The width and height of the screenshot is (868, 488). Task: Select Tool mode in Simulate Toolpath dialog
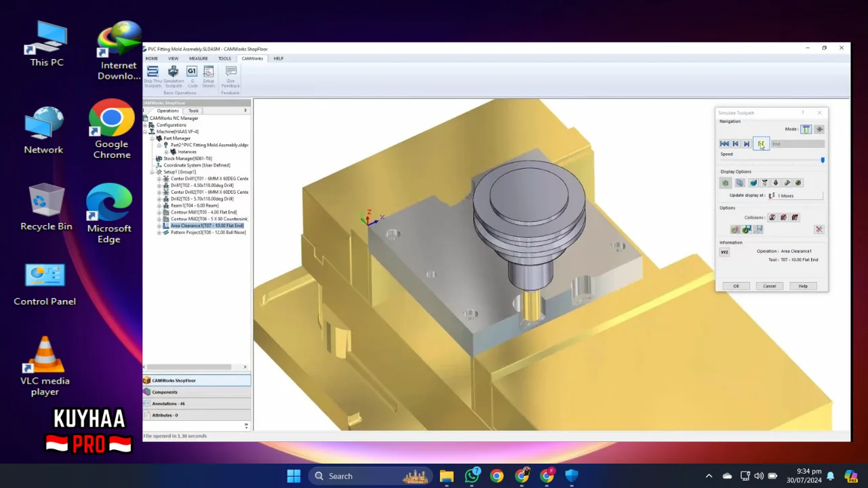pos(806,129)
